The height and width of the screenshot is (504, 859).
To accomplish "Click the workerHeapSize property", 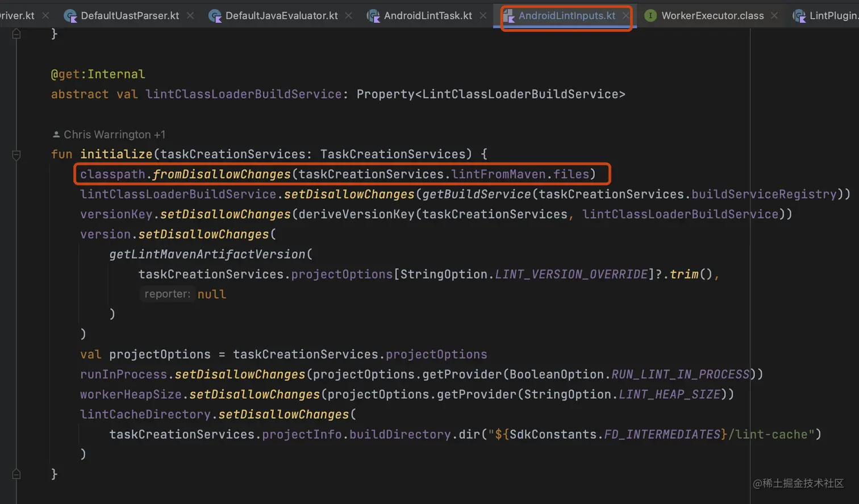I will point(131,394).
